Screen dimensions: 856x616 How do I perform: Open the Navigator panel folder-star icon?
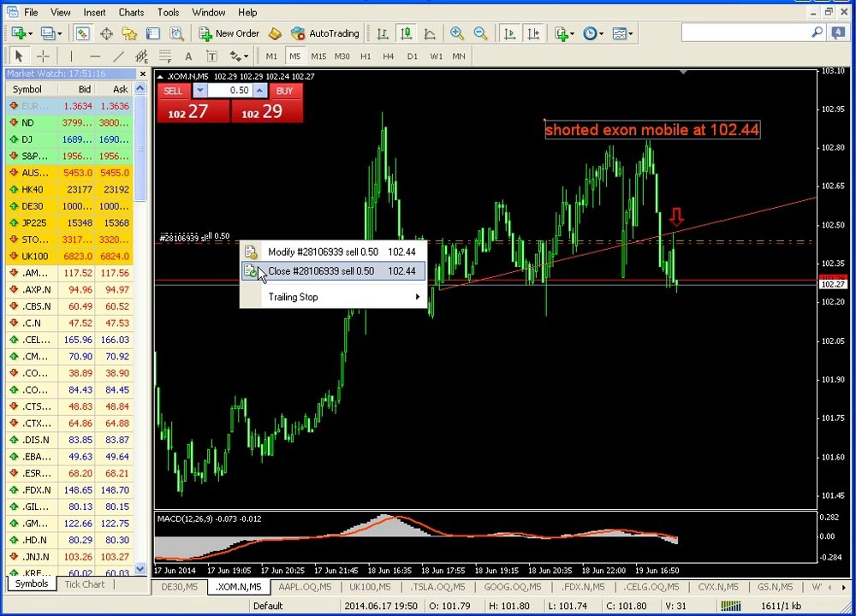pos(129,34)
